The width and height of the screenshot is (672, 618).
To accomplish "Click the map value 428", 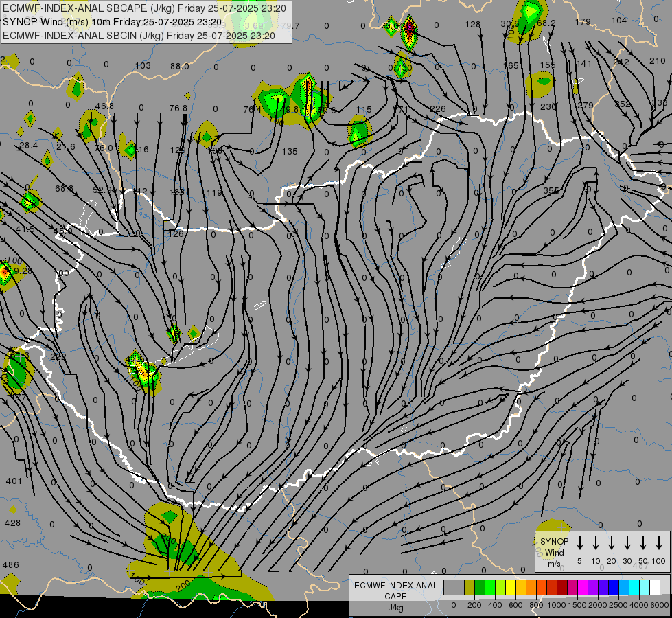I will tap(12, 523).
